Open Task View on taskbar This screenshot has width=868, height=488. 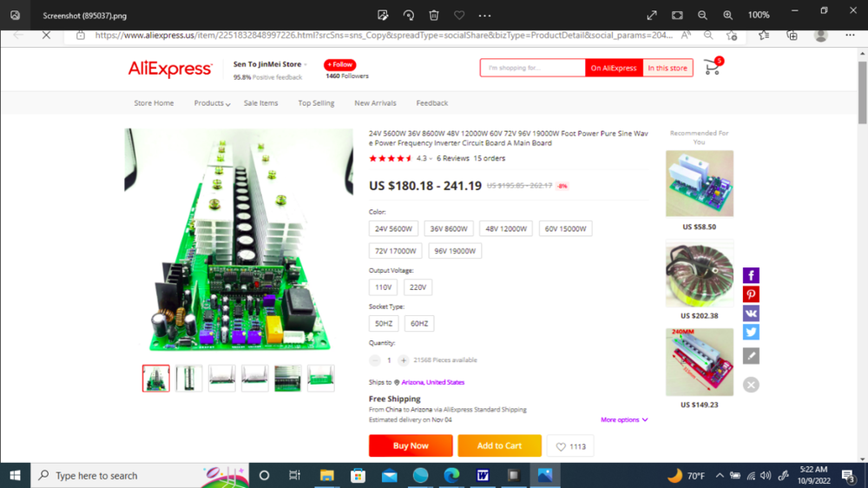294,475
